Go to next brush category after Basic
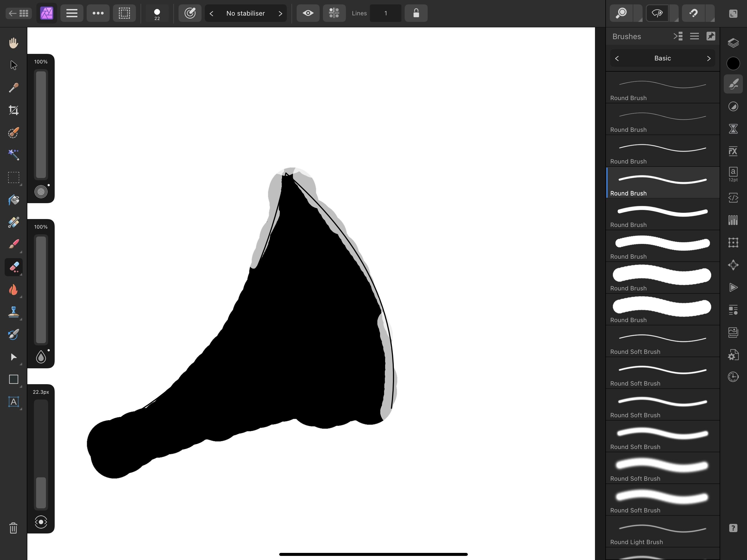 click(708, 59)
